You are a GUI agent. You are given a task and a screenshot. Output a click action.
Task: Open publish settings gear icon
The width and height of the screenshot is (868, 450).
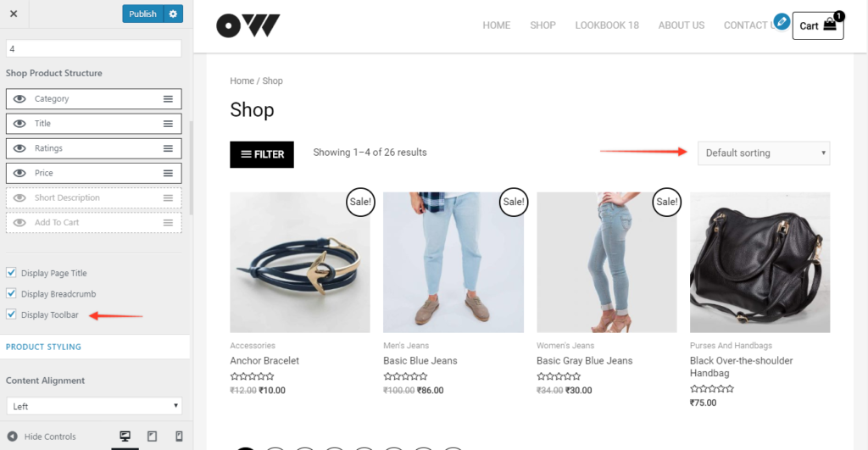tap(173, 14)
